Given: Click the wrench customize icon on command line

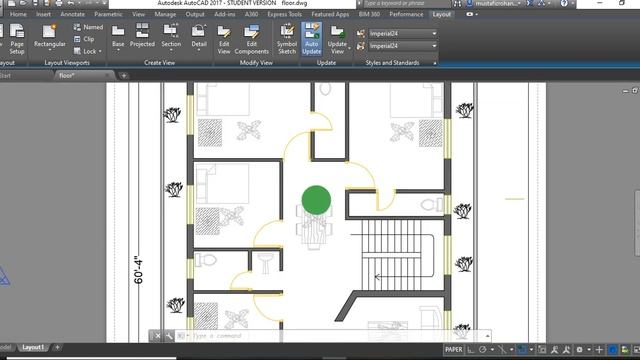Looking at the screenshot, I should 169,336.
